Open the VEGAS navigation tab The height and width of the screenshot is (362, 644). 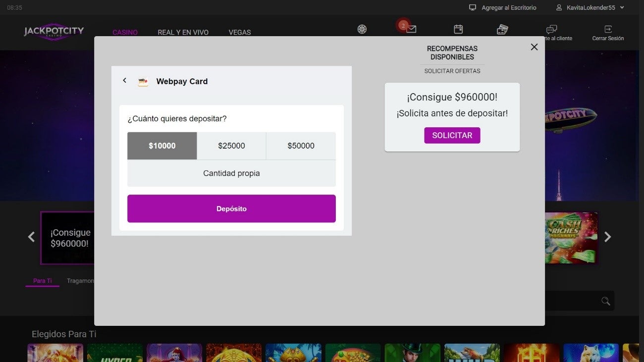pos(240,32)
